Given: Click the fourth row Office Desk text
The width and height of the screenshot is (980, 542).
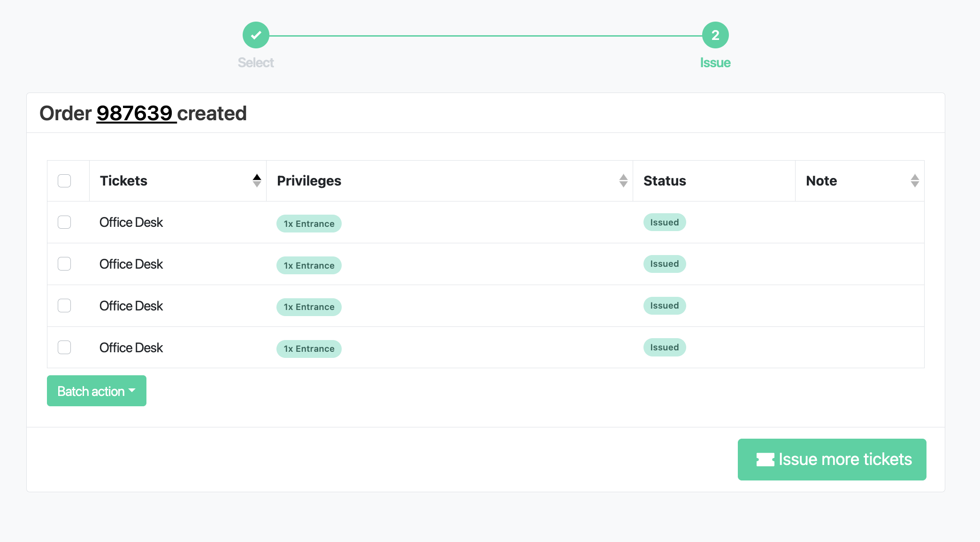Looking at the screenshot, I should (x=131, y=348).
